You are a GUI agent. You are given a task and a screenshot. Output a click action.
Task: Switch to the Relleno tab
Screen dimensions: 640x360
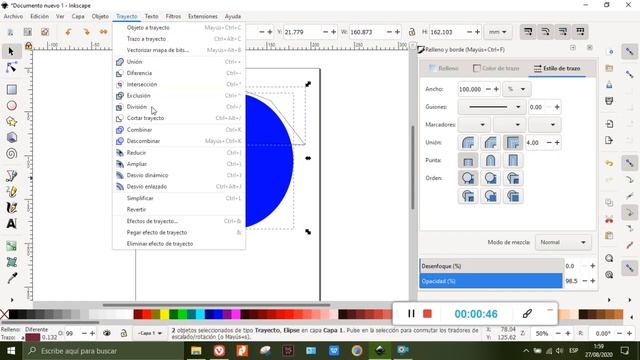(444, 68)
